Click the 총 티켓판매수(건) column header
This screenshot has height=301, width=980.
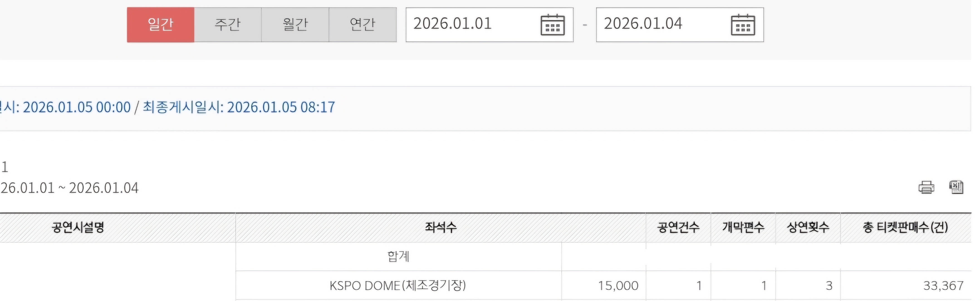click(x=905, y=228)
